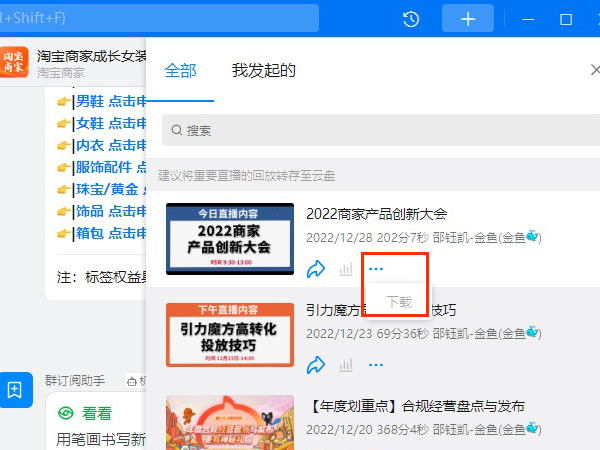
Task: Share the 2022商家产品创新大会 replay
Action: [317, 268]
